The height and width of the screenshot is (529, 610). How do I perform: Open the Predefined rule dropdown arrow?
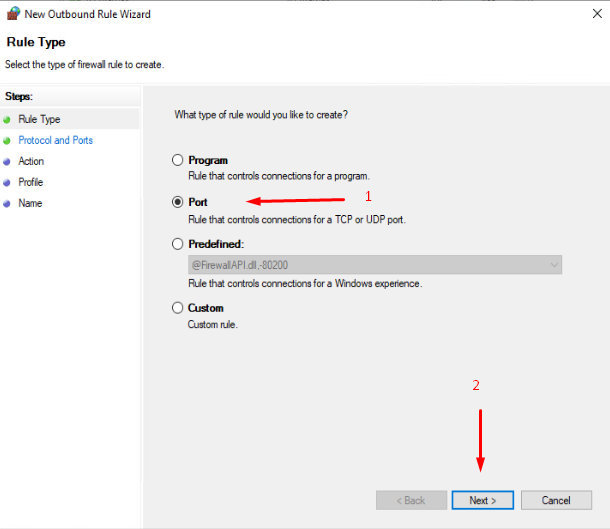coord(554,265)
